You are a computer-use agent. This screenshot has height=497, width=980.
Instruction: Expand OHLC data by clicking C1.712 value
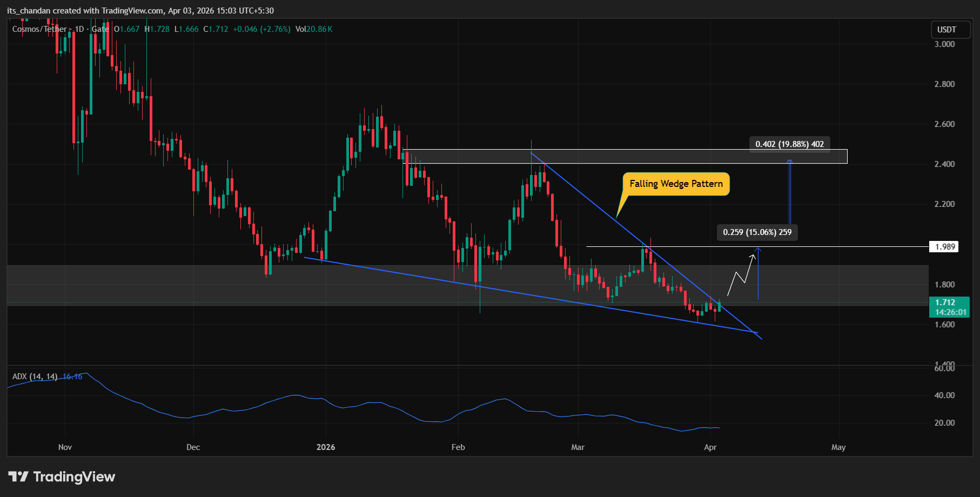click(x=216, y=30)
